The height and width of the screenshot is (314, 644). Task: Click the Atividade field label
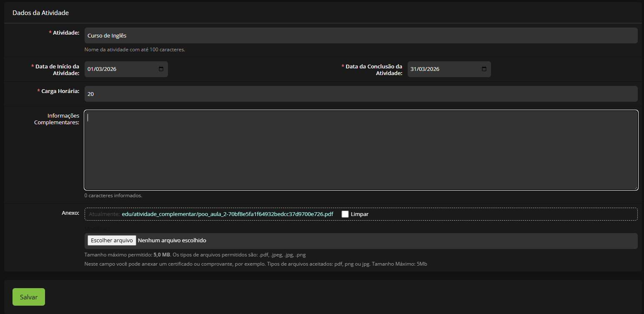click(66, 33)
